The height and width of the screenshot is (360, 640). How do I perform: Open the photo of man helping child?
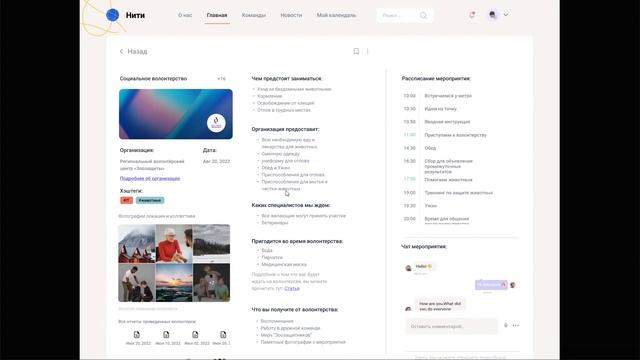(x=137, y=282)
